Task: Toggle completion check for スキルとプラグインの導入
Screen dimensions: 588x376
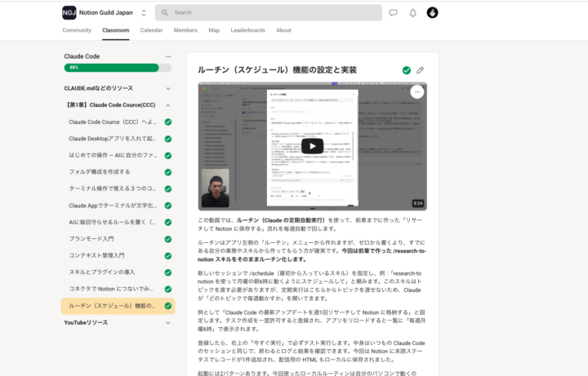Action: point(168,272)
